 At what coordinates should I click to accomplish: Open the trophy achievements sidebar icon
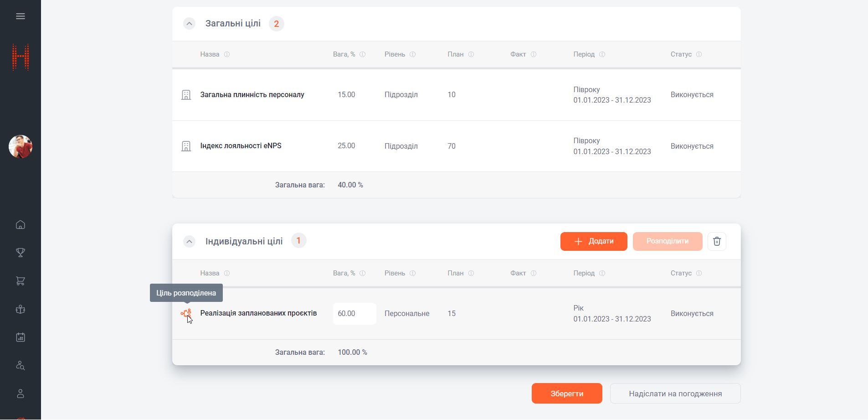(21, 253)
